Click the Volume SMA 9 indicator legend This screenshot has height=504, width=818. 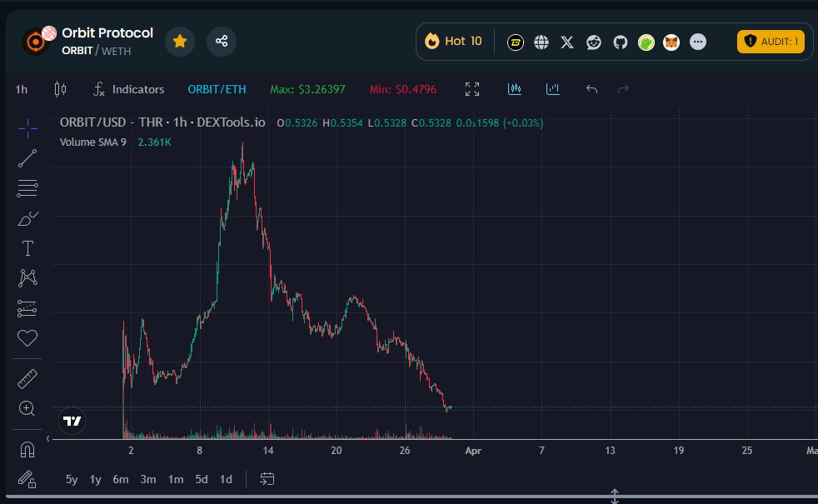point(92,142)
